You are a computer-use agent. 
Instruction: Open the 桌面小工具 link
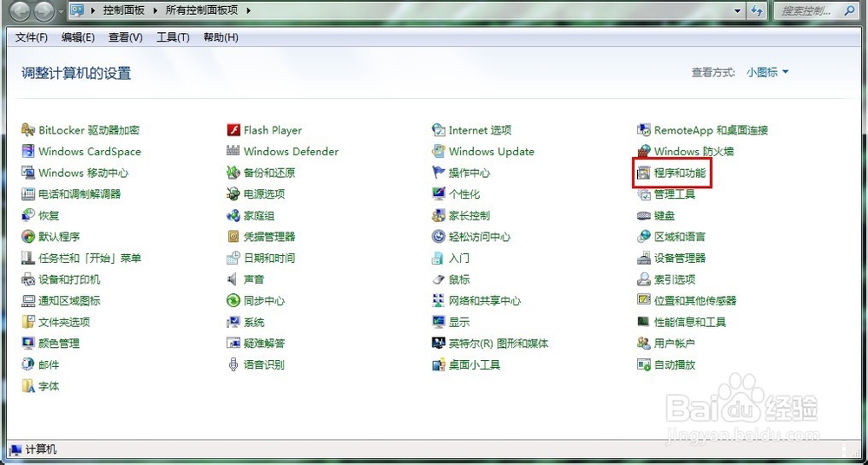475,365
